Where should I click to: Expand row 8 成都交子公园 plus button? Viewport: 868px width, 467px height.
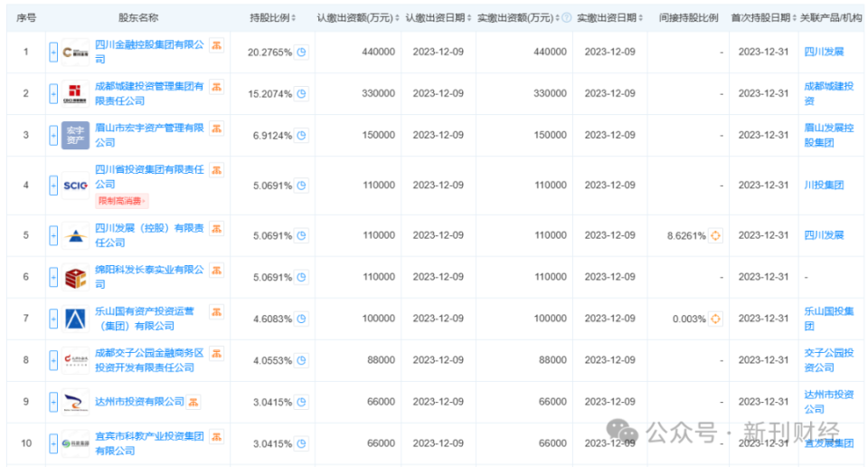pos(53,360)
